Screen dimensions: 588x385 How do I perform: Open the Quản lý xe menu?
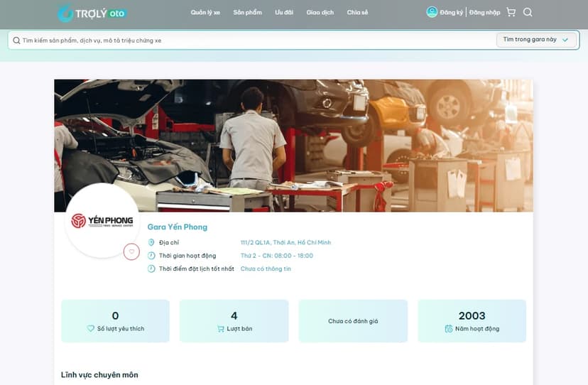click(x=205, y=12)
